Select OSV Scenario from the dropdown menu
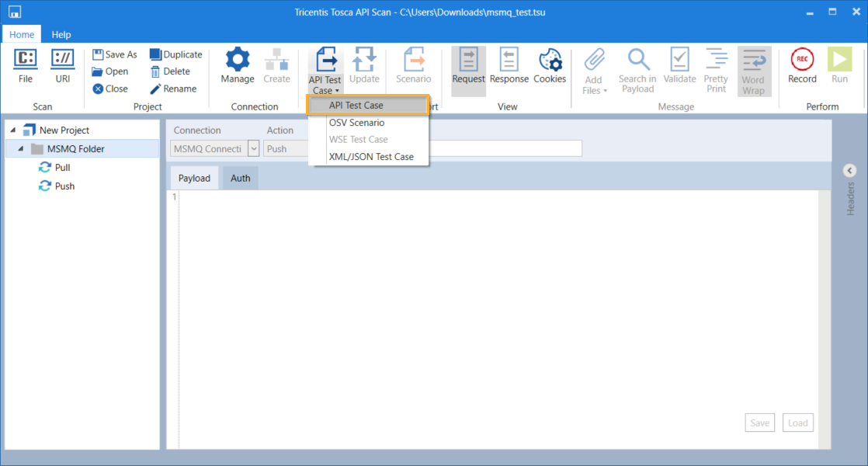This screenshot has width=868, height=466. (356, 123)
